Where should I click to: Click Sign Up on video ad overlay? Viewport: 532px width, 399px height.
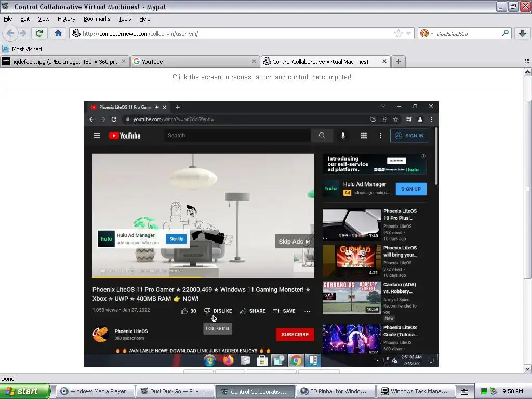point(177,239)
